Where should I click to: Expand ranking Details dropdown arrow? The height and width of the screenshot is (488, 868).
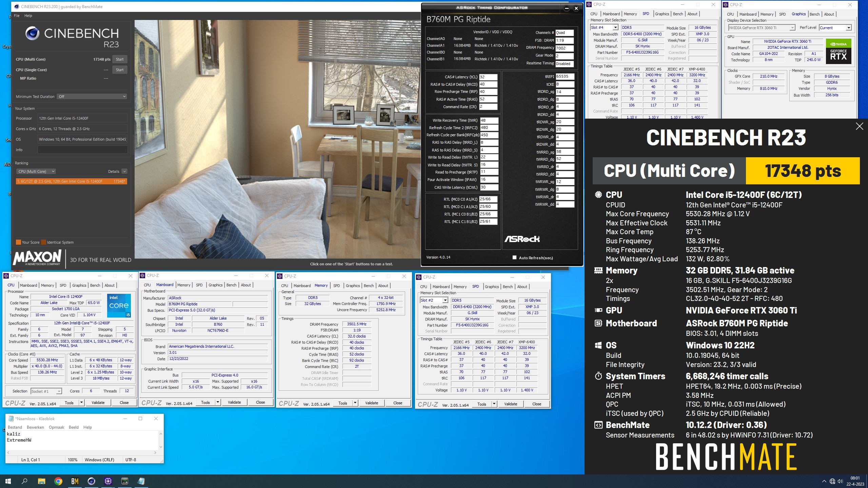(x=124, y=171)
